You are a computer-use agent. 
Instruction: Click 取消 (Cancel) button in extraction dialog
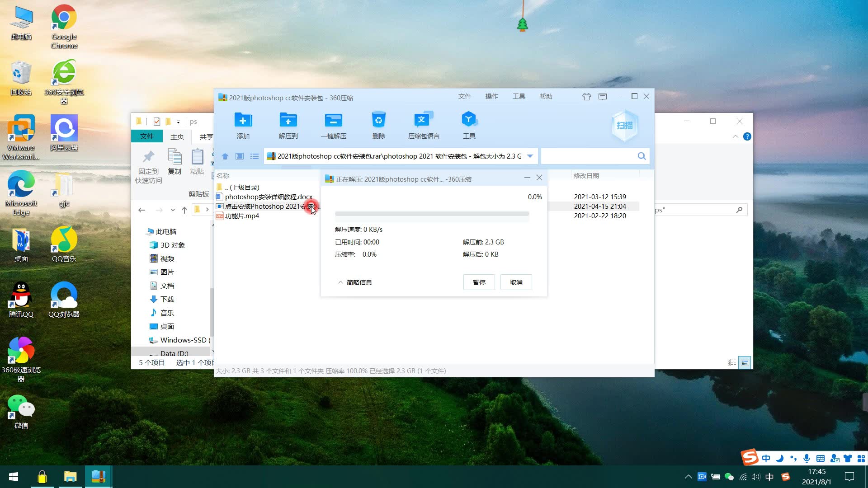coord(516,282)
